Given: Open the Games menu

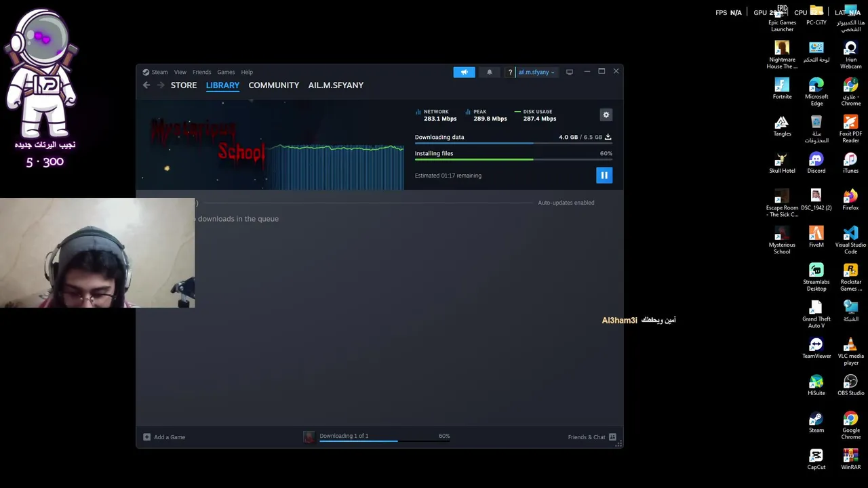Looking at the screenshot, I should tap(226, 72).
